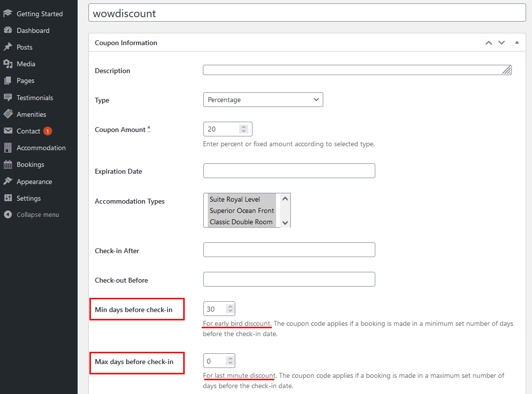Click the Appearance paintbrush icon

[8, 181]
